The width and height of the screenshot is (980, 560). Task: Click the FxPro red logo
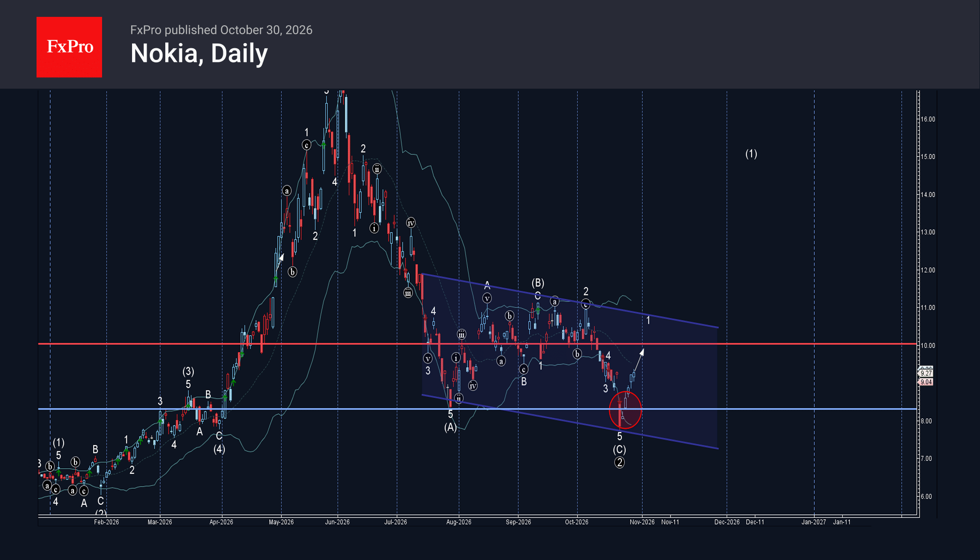coord(69,47)
